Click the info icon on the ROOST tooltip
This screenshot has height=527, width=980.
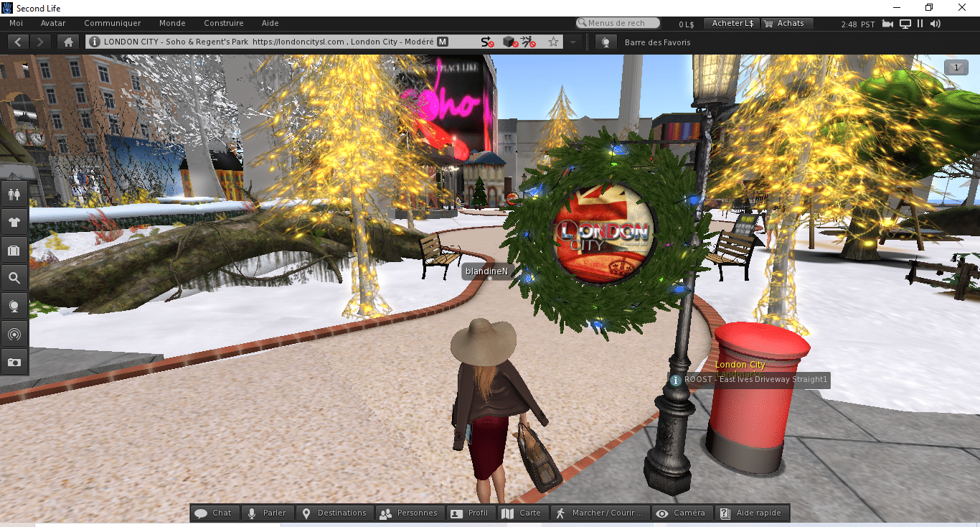[x=675, y=380]
